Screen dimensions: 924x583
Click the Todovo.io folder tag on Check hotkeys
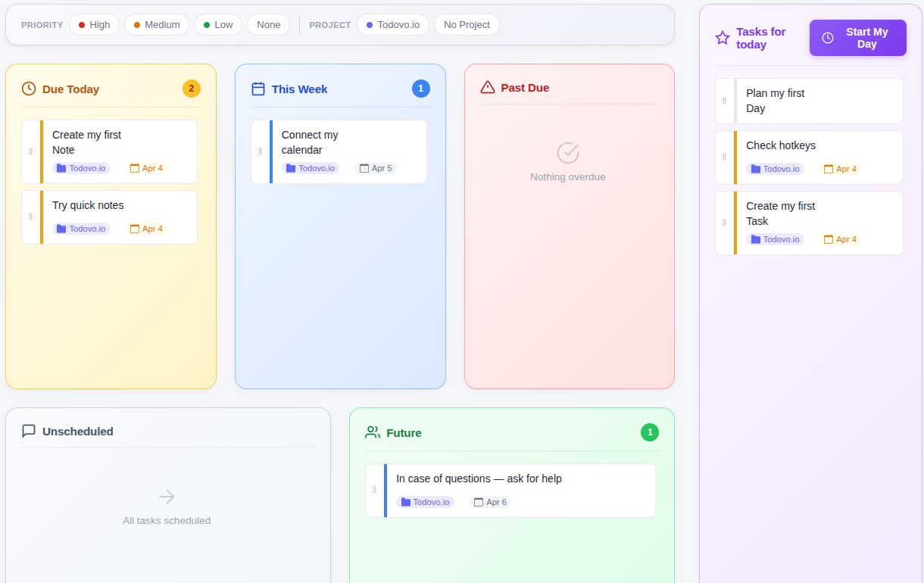coord(776,169)
